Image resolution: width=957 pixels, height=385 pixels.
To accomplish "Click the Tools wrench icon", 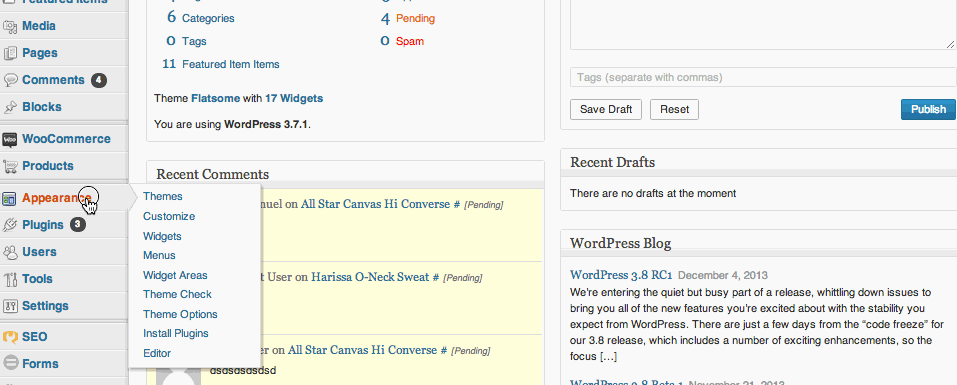I will pos(10,279).
